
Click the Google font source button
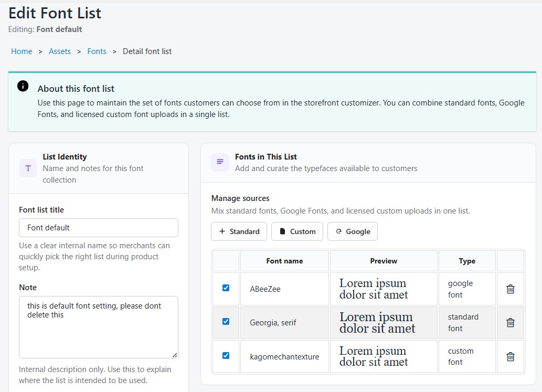point(353,231)
